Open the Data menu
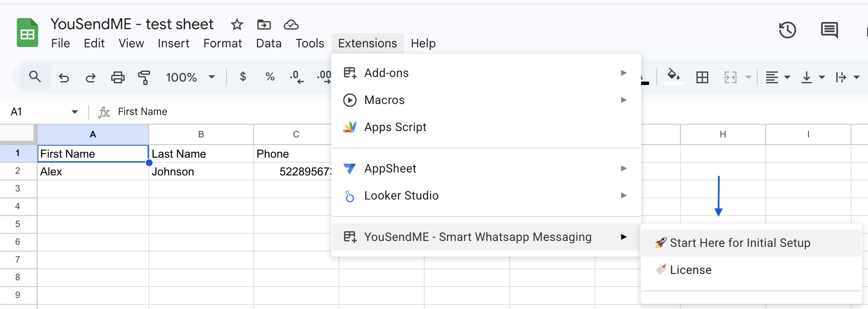868x309 pixels. (x=269, y=43)
